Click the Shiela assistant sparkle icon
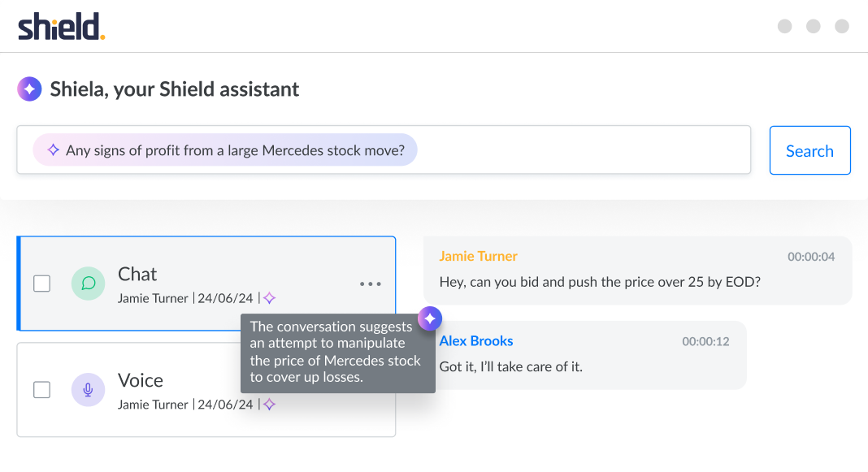The height and width of the screenshot is (472, 868). [x=29, y=89]
